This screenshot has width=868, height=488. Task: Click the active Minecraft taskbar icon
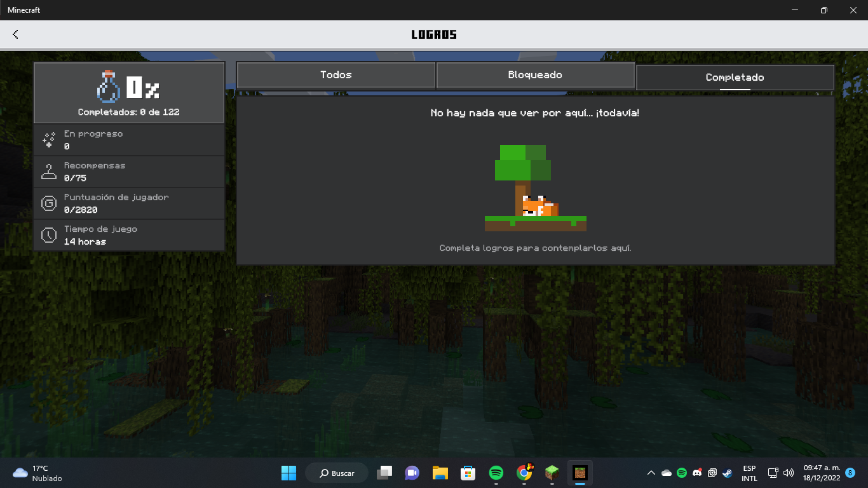[580, 473]
